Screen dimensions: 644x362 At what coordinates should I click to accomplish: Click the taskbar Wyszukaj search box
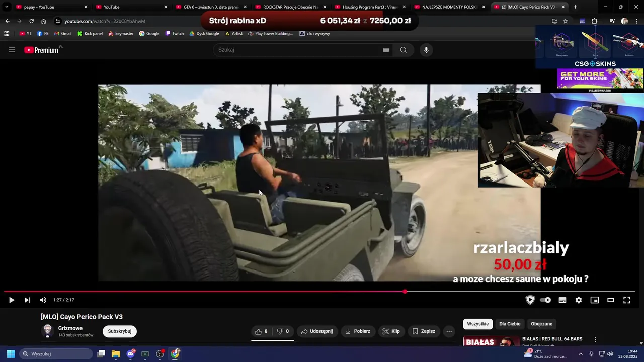coord(56,354)
